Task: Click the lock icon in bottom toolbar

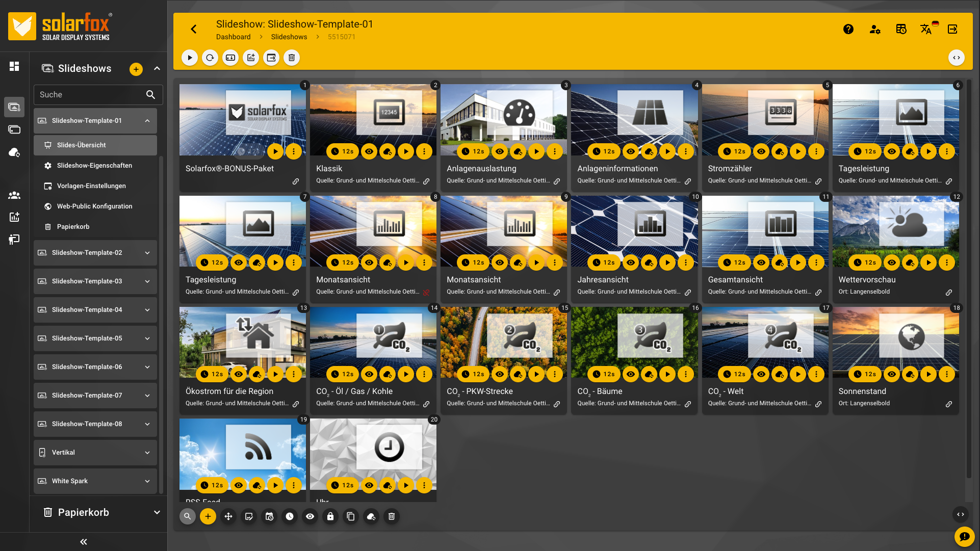Action: coord(330,516)
